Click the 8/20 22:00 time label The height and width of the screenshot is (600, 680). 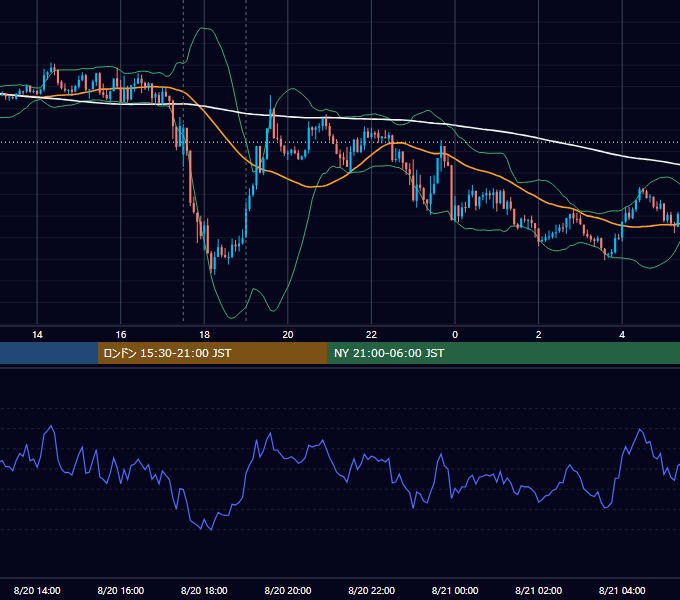tap(372, 590)
